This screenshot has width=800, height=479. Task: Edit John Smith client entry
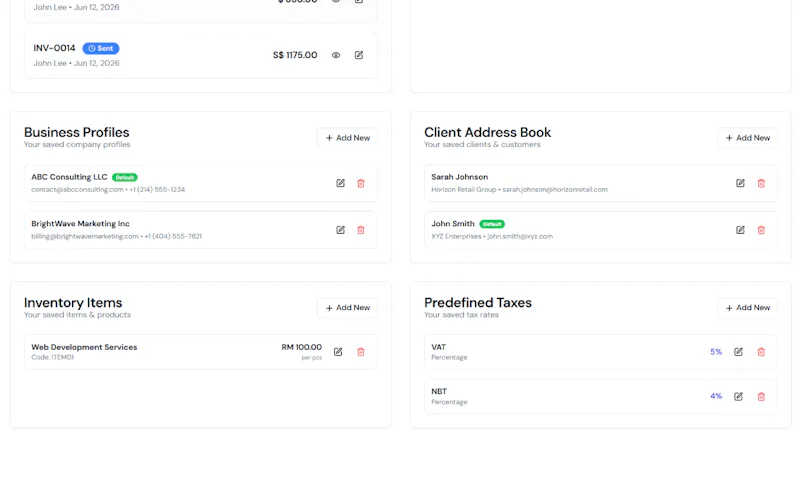[x=740, y=230]
